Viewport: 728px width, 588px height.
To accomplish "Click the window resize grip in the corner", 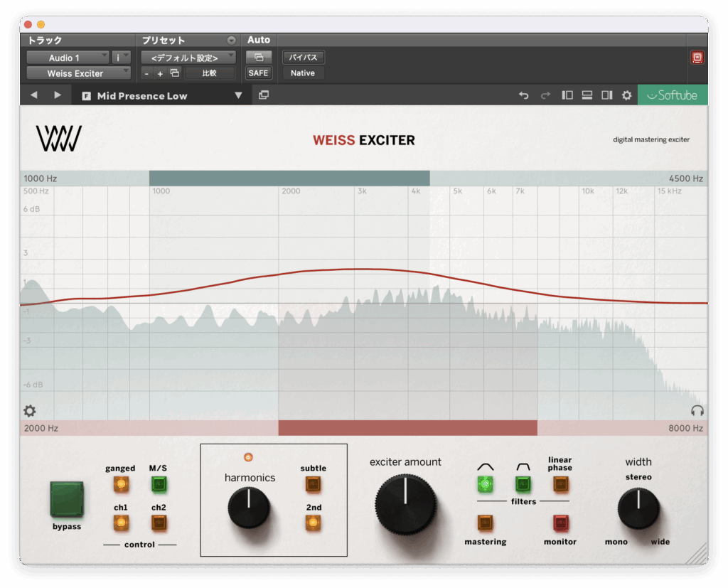I will pos(697,554).
